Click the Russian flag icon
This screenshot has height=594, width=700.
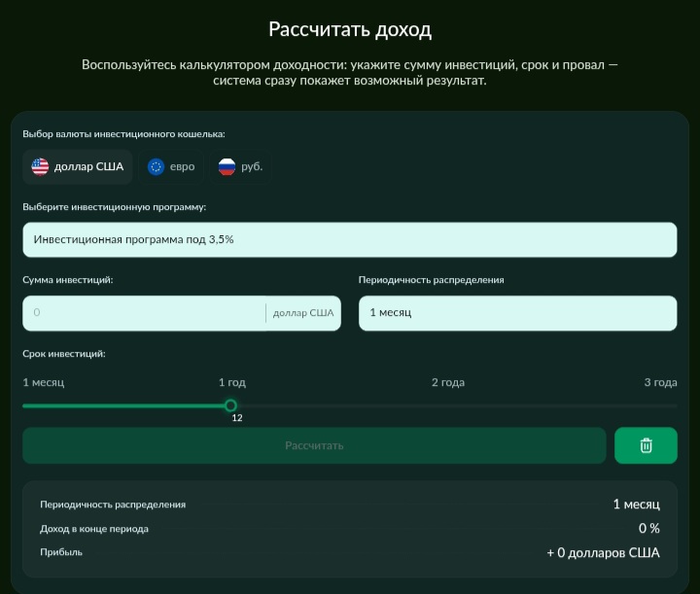pos(227,166)
